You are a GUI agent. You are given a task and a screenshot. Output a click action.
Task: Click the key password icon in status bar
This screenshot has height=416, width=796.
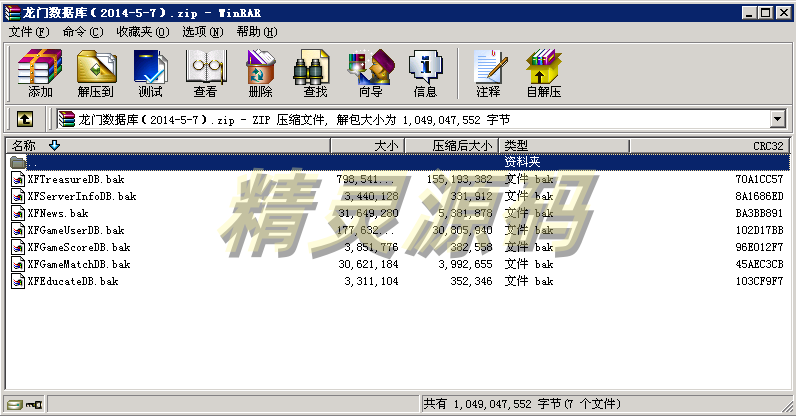click(35, 405)
